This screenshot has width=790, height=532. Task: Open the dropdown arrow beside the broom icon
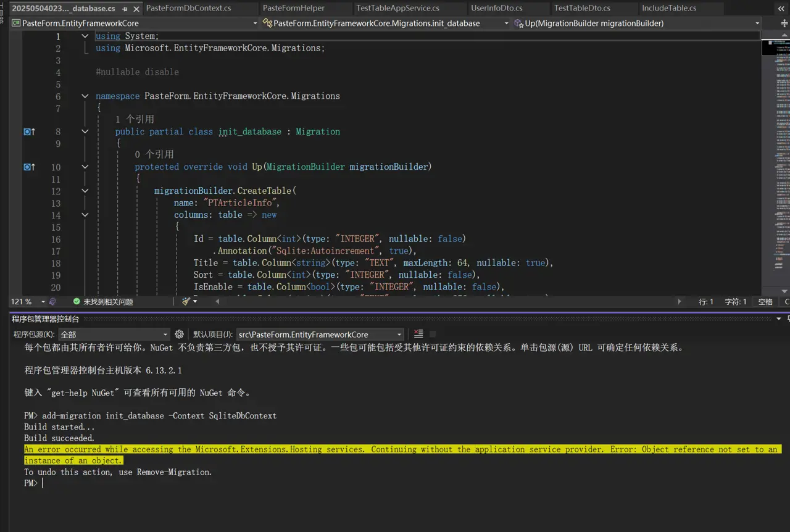(194, 301)
